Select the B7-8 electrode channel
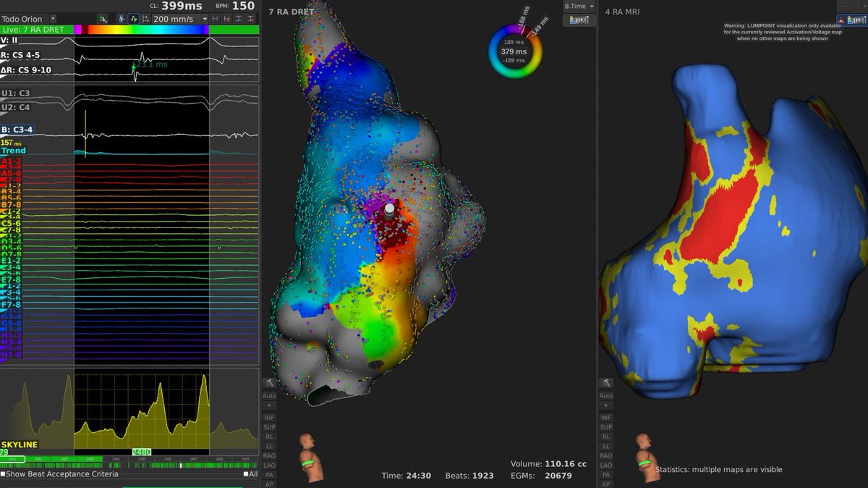868x488 pixels. click(x=11, y=206)
